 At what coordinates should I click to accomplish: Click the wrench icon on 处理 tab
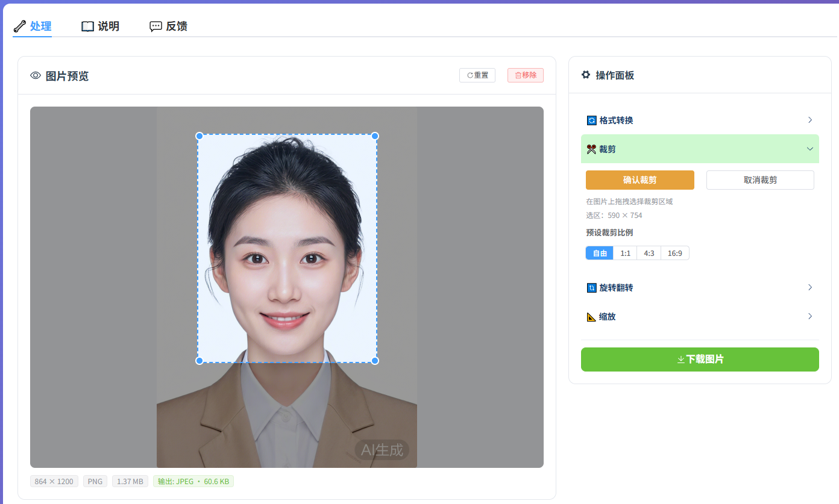tap(19, 26)
